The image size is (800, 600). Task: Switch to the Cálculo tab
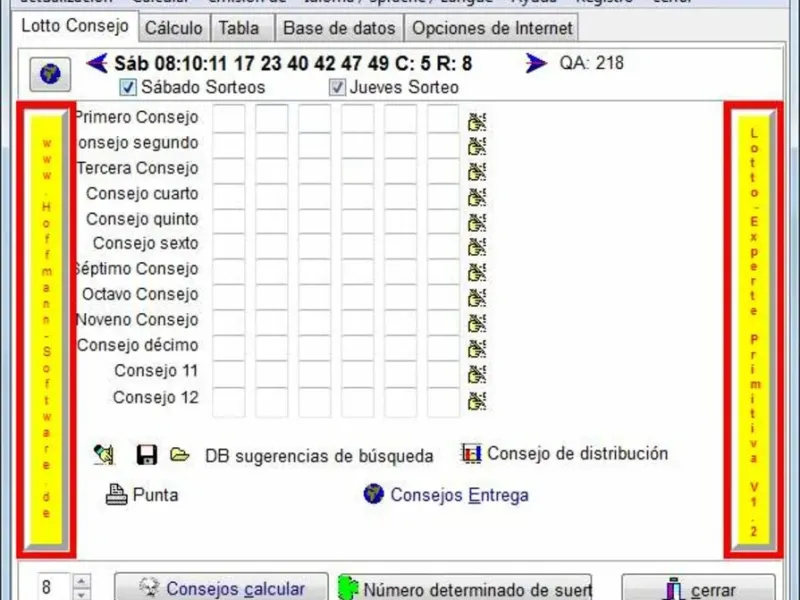[173, 28]
